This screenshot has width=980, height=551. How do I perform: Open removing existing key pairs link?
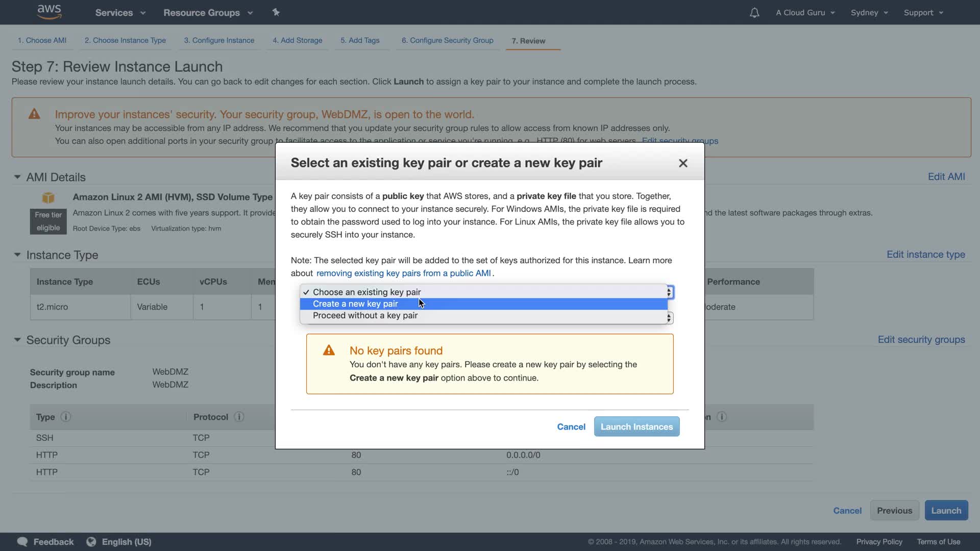pos(403,273)
